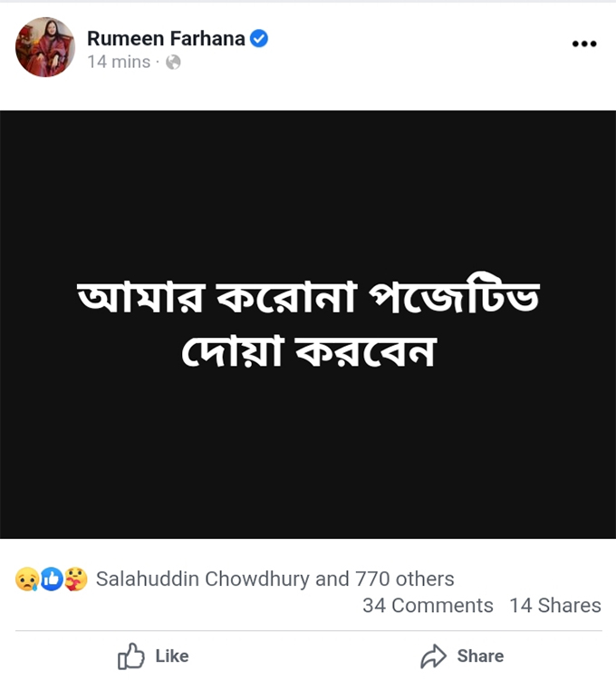The height and width of the screenshot is (680, 616).
Task: Click the blue thumbs-up reaction icon
Action: [x=52, y=579]
